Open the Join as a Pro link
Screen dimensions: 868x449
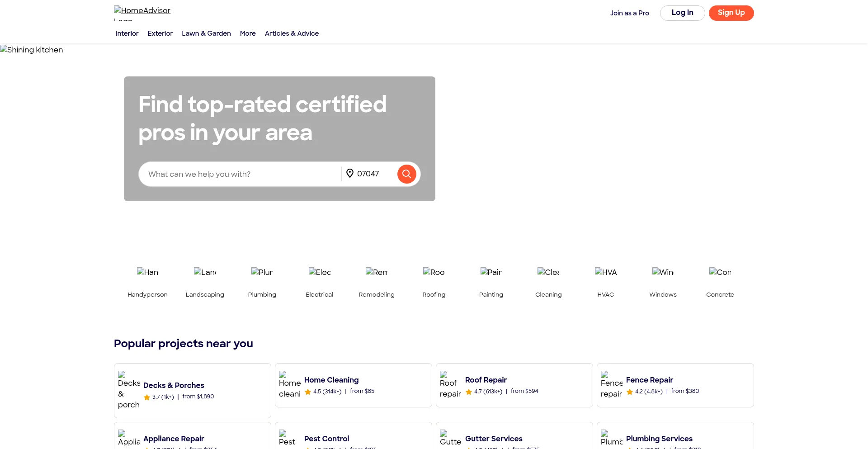[629, 13]
